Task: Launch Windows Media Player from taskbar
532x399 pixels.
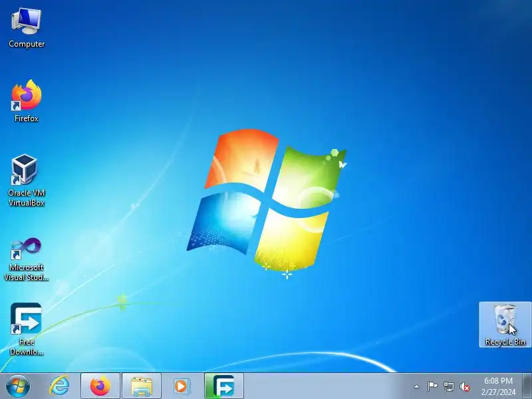Action: click(x=182, y=386)
